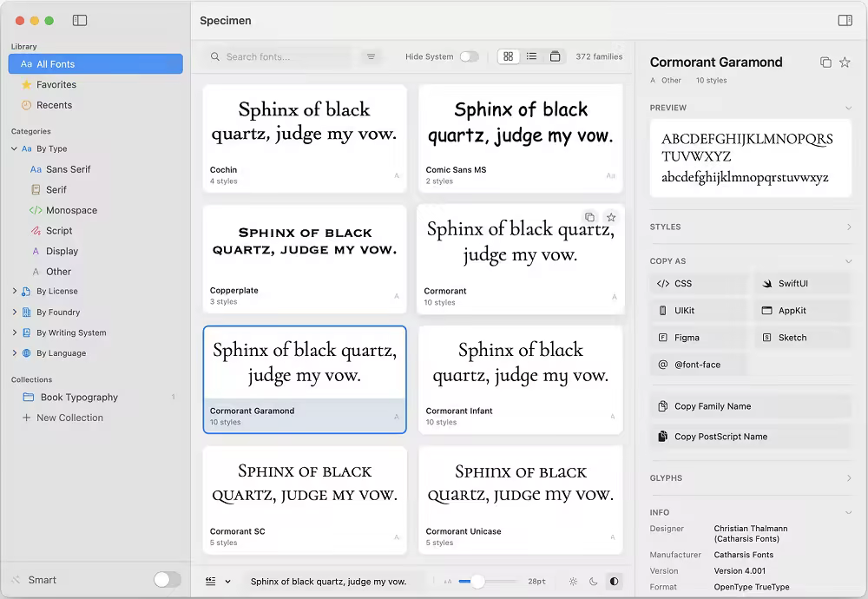Open the filter options beside search
This screenshot has width=868, height=599.
pyautogui.click(x=372, y=56)
